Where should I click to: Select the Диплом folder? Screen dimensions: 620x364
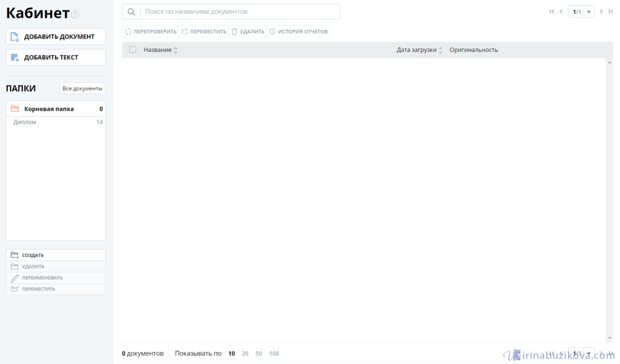pyautogui.click(x=25, y=122)
